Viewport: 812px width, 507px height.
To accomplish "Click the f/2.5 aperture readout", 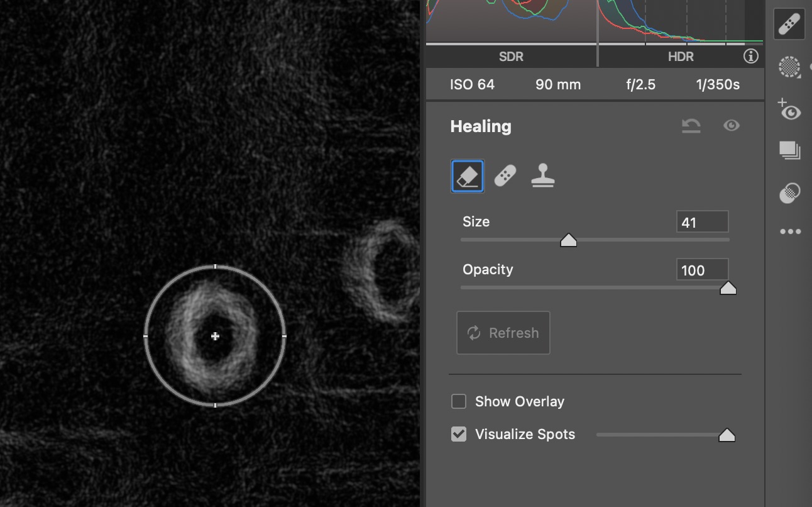I will 640,84.
